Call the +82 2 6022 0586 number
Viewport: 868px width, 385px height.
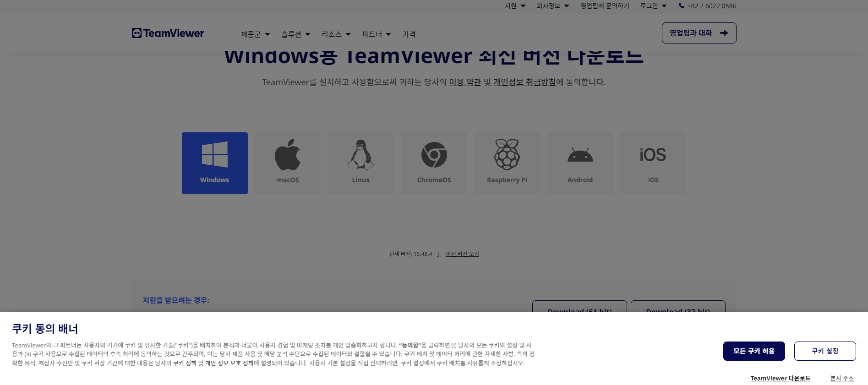(x=712, y=6)
